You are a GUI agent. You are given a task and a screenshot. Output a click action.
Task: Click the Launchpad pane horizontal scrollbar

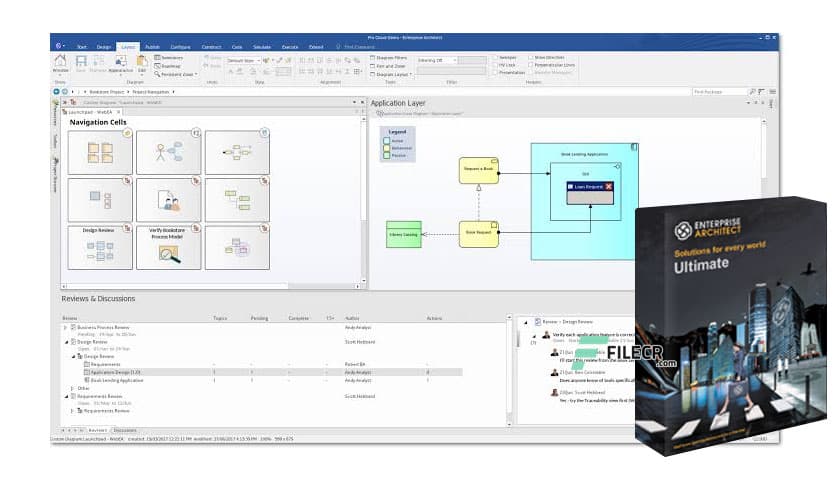pyautogui.click(x=211, y=286)
